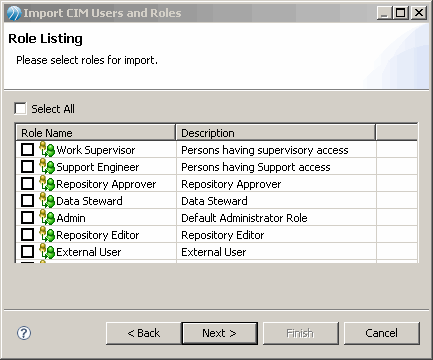Image resolution: width=433 pixels, height=360 pixels.
Task: Return with the Back button
Action: 144,333
